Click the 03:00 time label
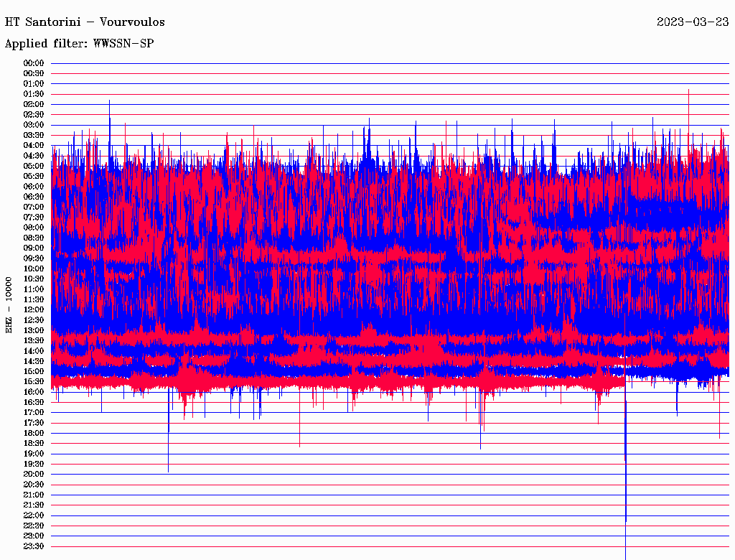The width and height of the screenshot is (735, 560). (x=34, y=125)
